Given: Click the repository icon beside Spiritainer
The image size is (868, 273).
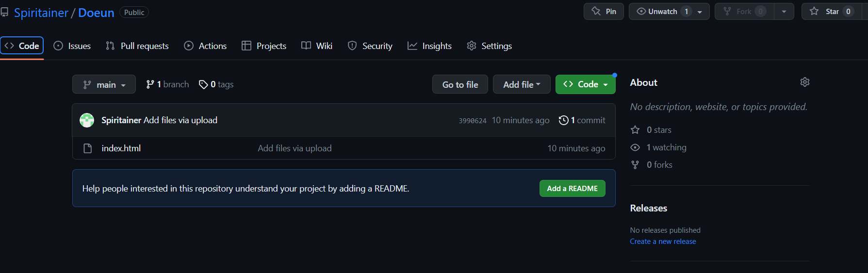Looking at the screenshot, I should 4,13.
